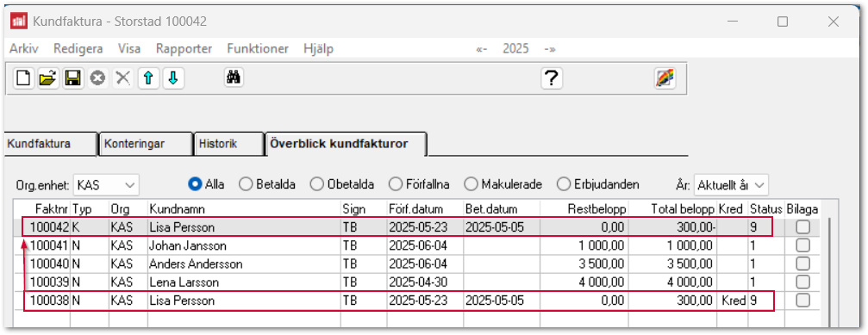Select the Överblick kundfakturor tab

(346, 145)
